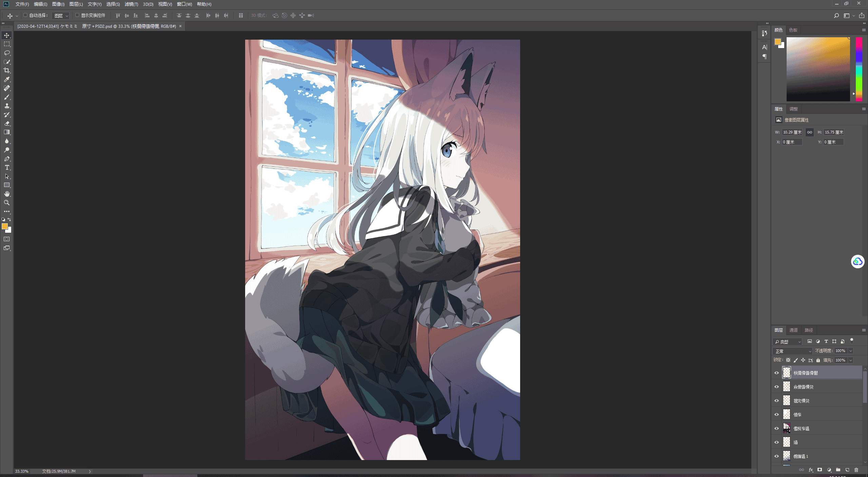The image size is (868, 477).
Task: Toggle the layer filter on/off switch
Action: pyautogui.click(x=851, y=340)
